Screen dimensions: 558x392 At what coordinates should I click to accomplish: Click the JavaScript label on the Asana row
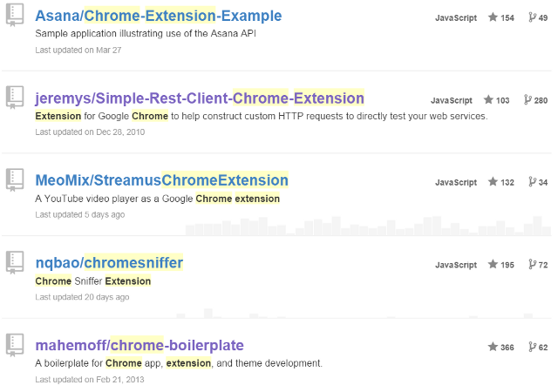[x=456, y=17]
